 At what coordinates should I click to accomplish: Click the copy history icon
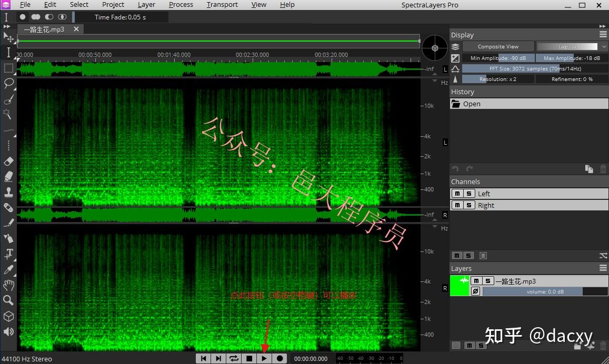pos(589,169)
